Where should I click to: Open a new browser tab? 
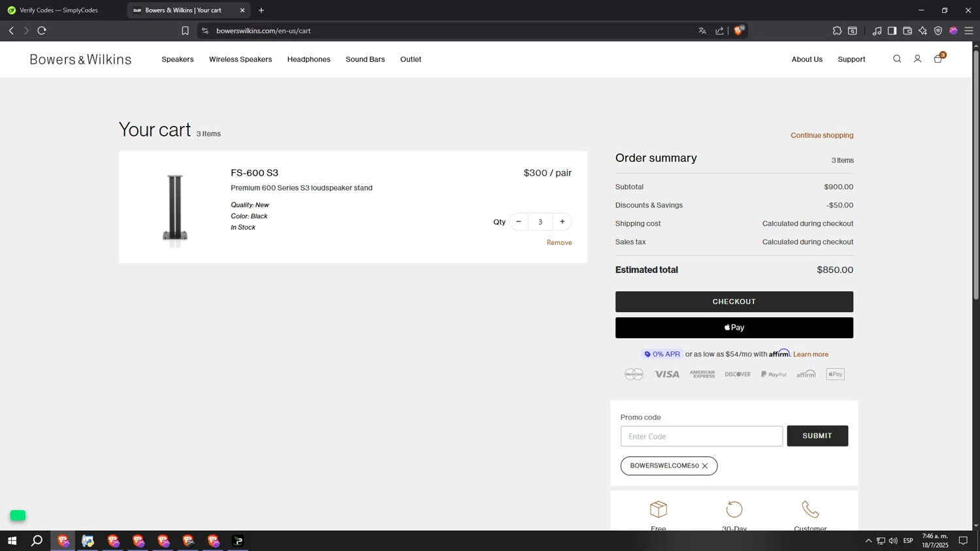coord(261,10)
